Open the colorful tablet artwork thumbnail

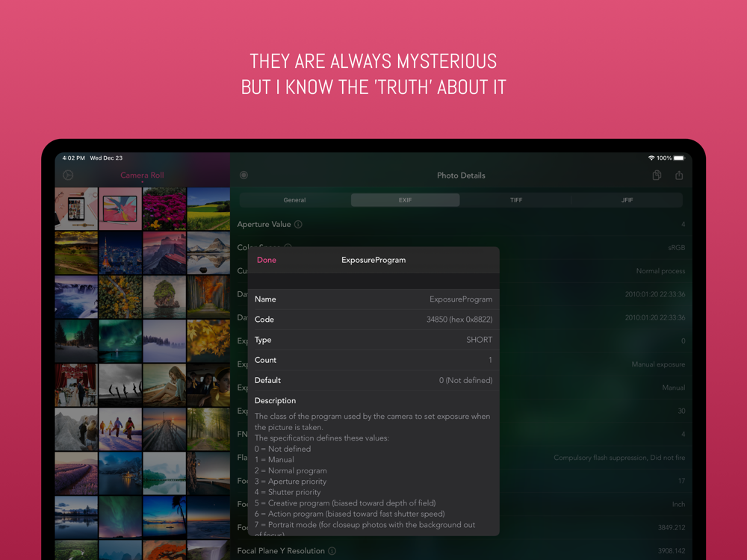(120, 208)
